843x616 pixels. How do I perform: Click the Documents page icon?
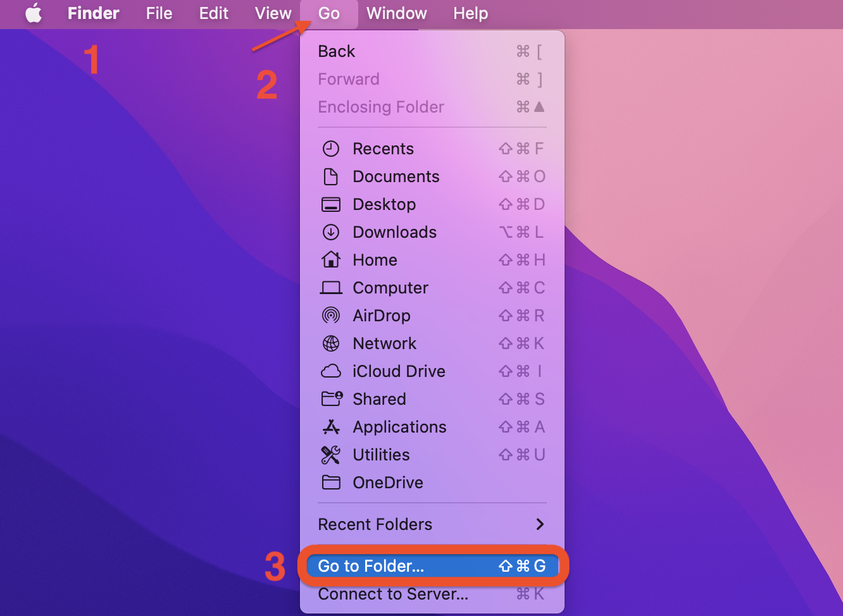(331, 176)
